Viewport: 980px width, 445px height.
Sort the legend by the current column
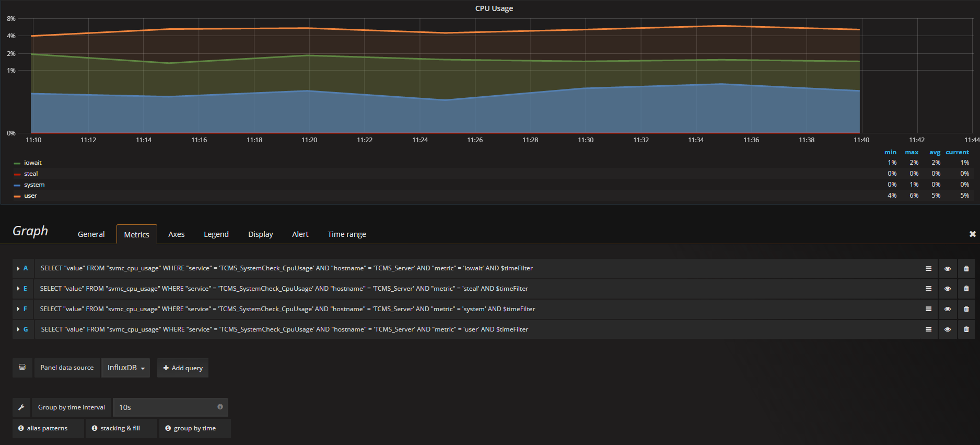[957, 152]
